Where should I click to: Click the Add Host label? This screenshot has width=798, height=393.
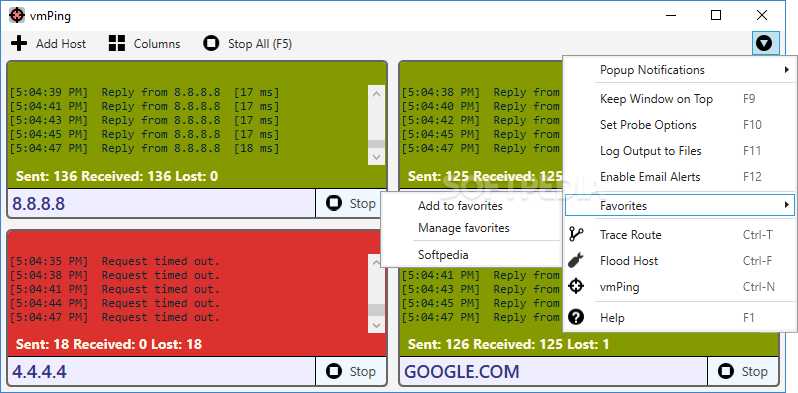61,44
